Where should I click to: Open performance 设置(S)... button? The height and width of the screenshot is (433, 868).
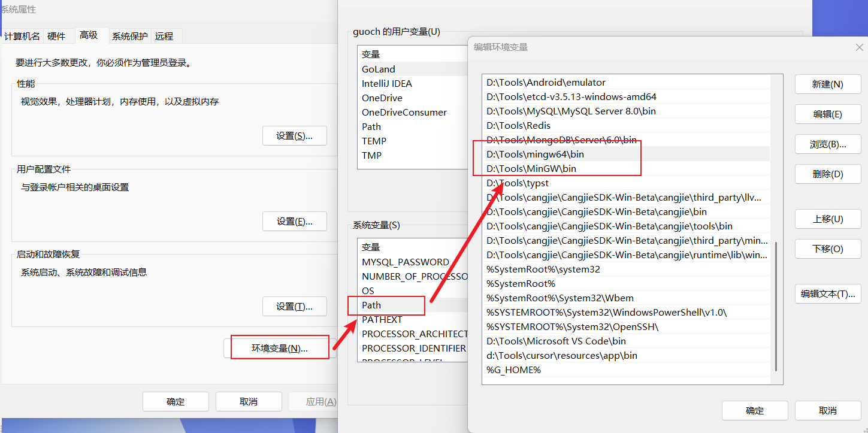[x=294, y=136]
